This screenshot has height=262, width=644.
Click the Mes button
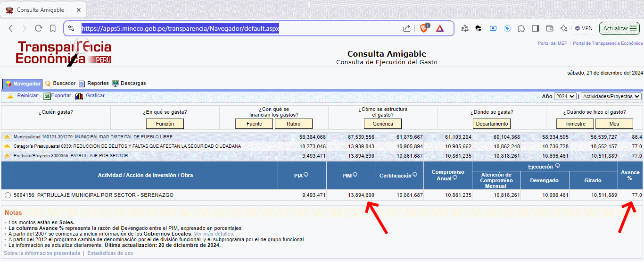(x=614, y=124)
